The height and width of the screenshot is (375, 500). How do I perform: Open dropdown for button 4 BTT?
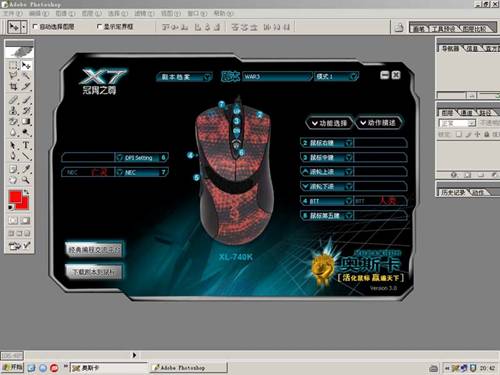[349, 201]
